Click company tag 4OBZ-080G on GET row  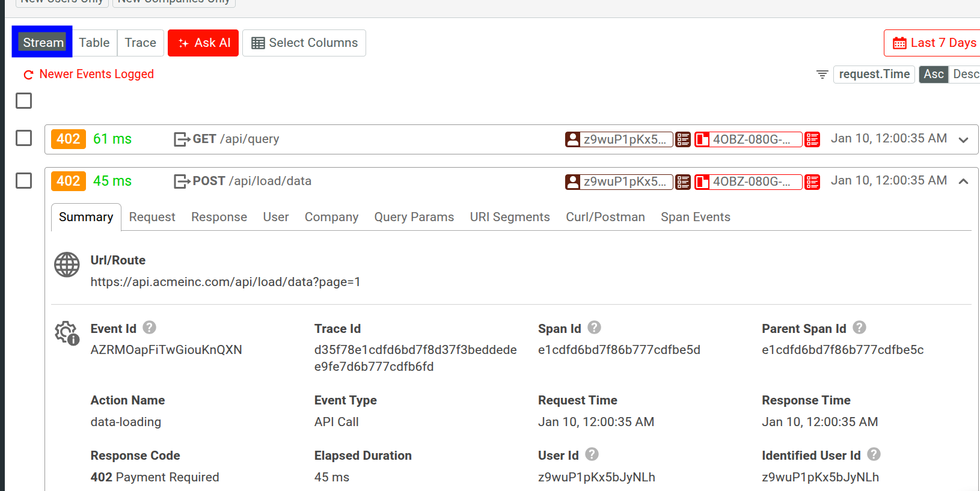(748, 139)
